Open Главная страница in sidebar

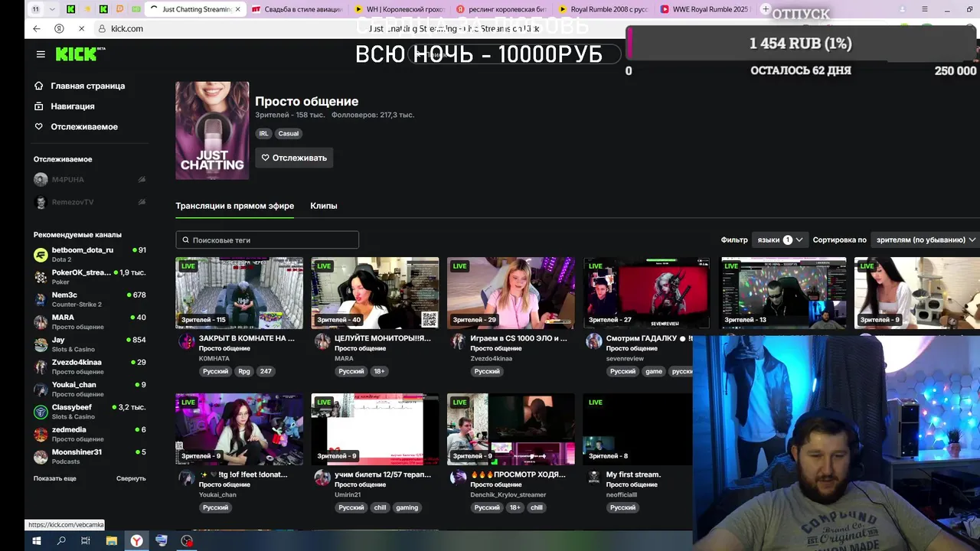click(87, 86)
